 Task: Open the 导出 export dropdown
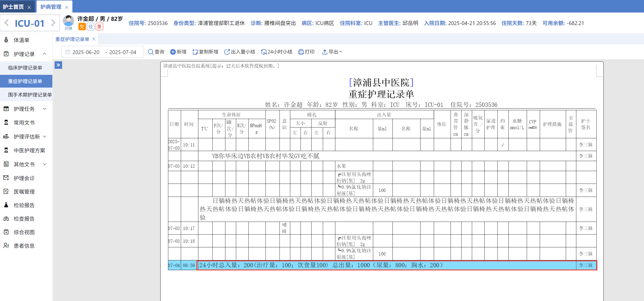pos(332,52)
